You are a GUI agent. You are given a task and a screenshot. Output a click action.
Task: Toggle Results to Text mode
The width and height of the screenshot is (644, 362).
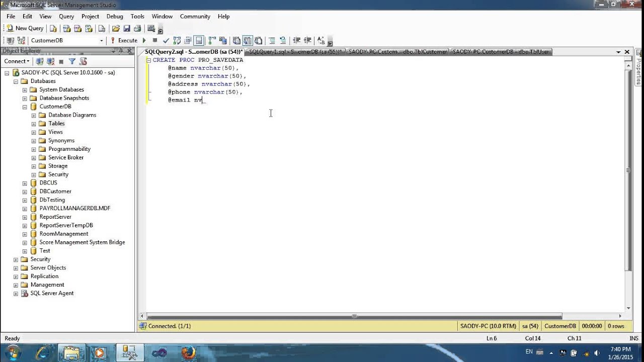point(236,40)
